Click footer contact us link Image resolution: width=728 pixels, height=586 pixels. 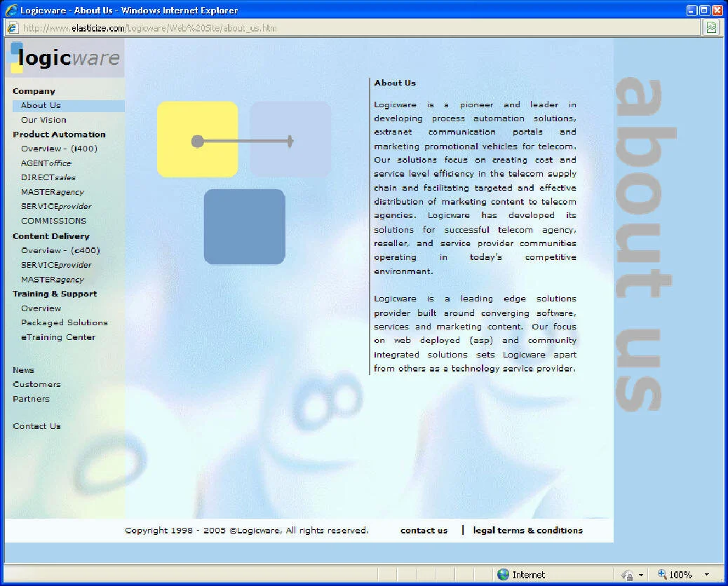point(424,530)
